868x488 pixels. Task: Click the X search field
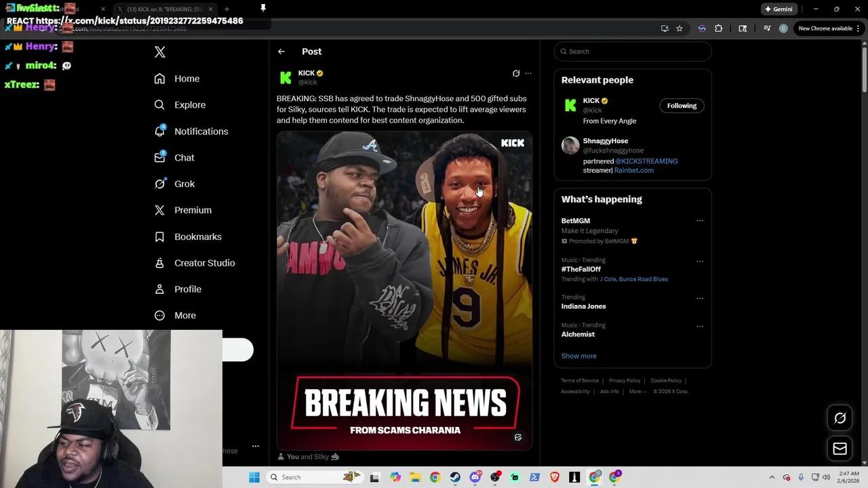tap(633, 52)
